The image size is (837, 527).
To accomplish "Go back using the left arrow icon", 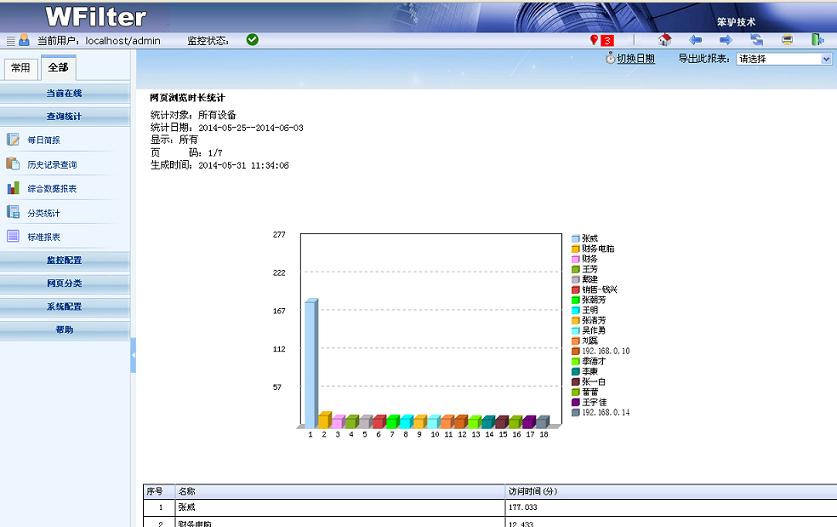I will [x=696, y=40].
